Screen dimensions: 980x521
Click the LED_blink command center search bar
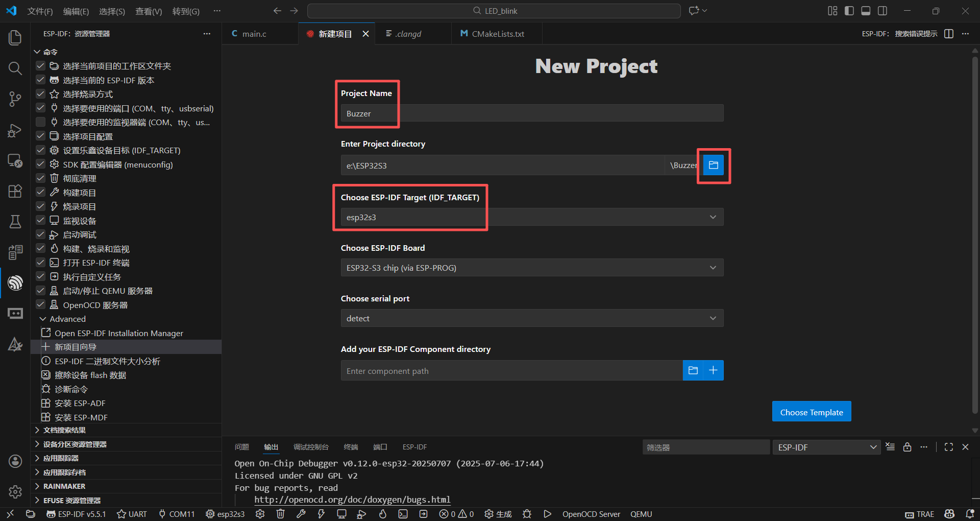pyautogui.click(x=494, y=11)
